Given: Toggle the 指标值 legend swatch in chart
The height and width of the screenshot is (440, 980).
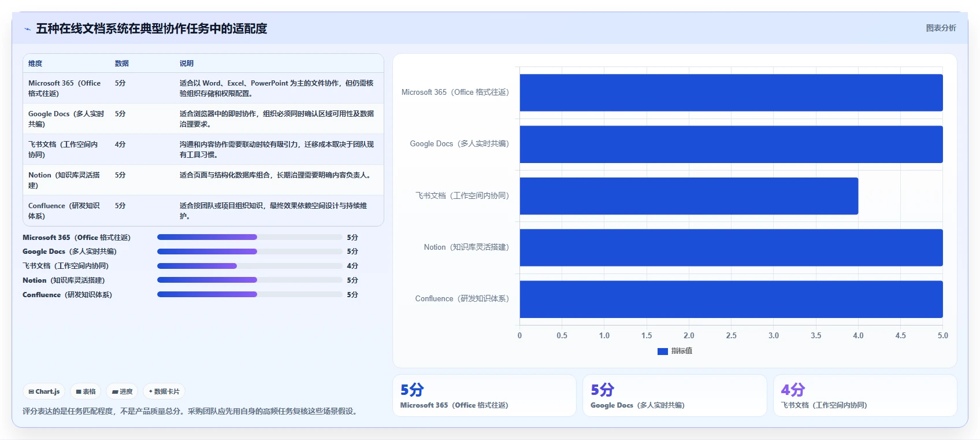Looking at the screenshot, I should pyautogui.click(x=663, y=351).
